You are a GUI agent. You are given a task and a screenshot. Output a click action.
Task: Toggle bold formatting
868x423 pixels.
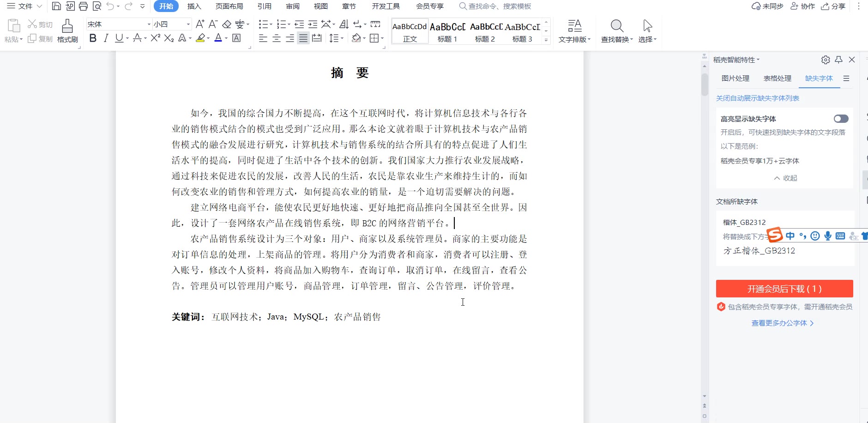pos(93,38)
